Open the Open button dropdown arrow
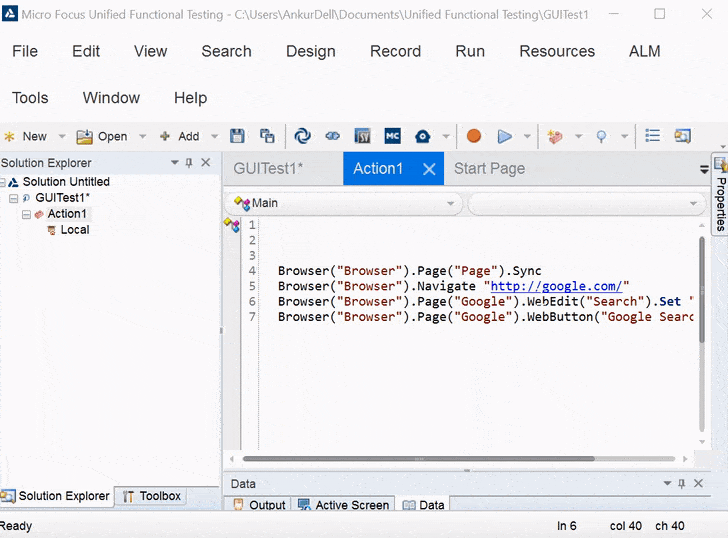728x538 pixels. tap(143, 136)
